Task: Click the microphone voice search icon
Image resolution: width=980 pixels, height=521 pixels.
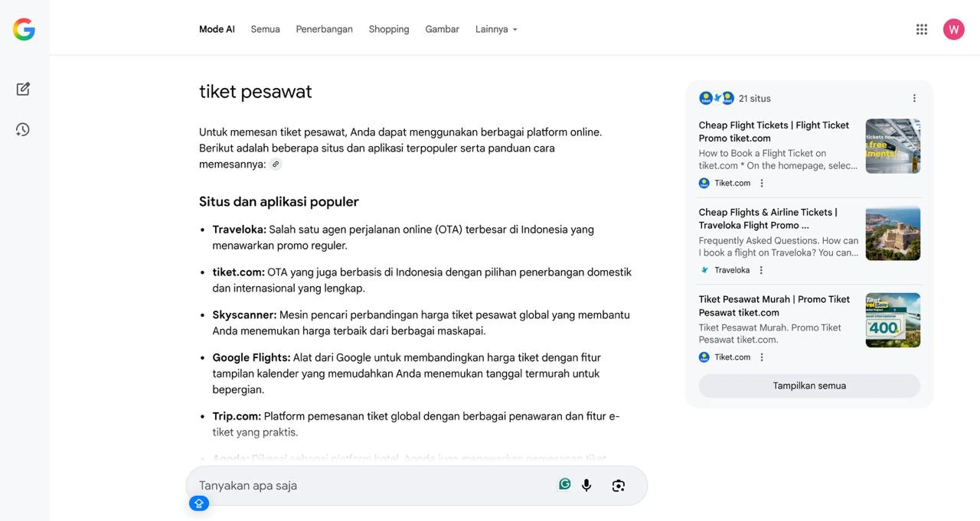Action: click(x=586, y=485)
